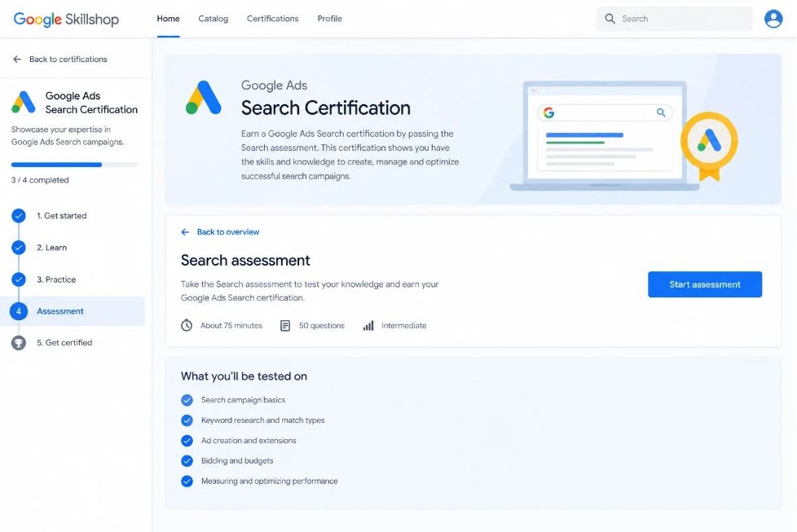This screenshot has width=797, height=532.
Task: Click the checkmark icon for Practice
Action: pos(19,279)
